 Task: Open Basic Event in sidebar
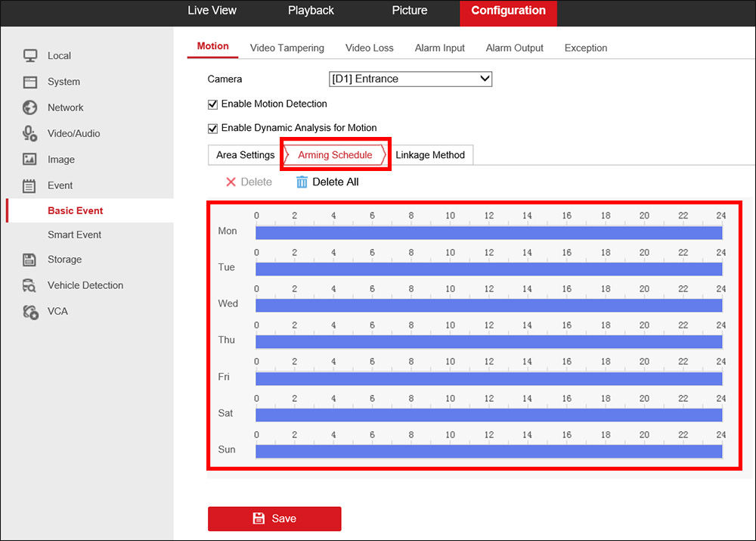[75, 210]
